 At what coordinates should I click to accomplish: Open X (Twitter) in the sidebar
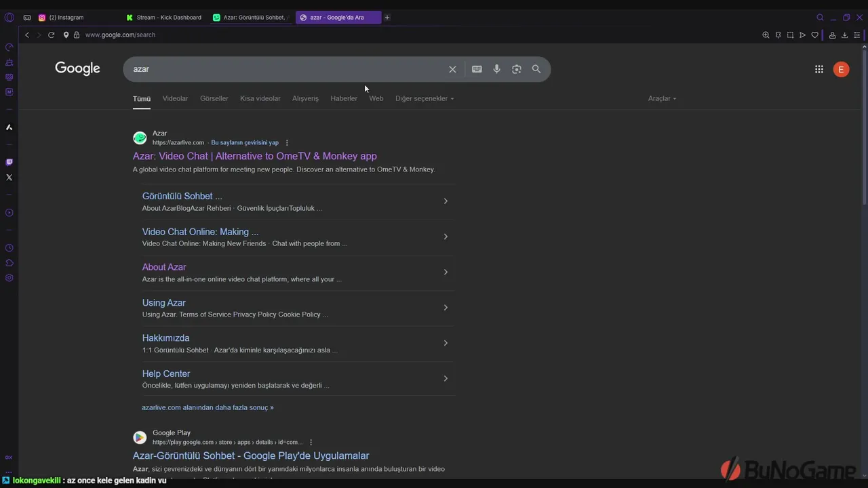tap(9, 177)
